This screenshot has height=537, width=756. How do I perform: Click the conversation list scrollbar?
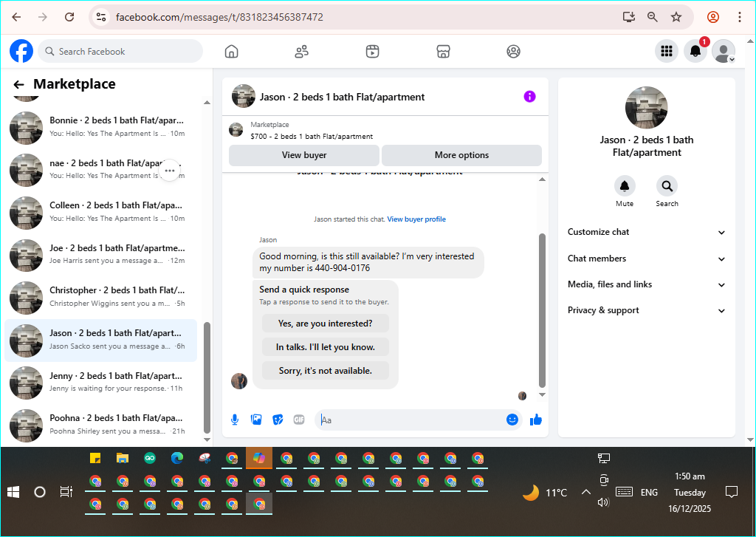(207, 378)
